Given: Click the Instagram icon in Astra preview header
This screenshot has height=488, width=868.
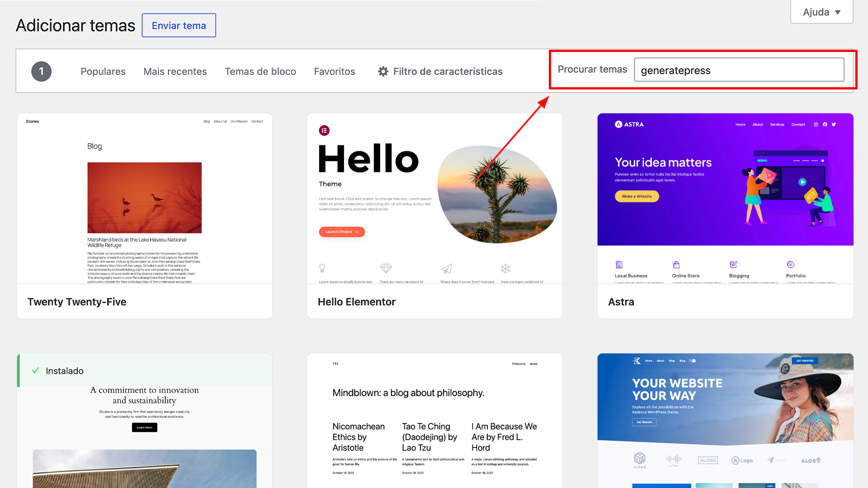Looking at the screenshot, I should point(816,124).
